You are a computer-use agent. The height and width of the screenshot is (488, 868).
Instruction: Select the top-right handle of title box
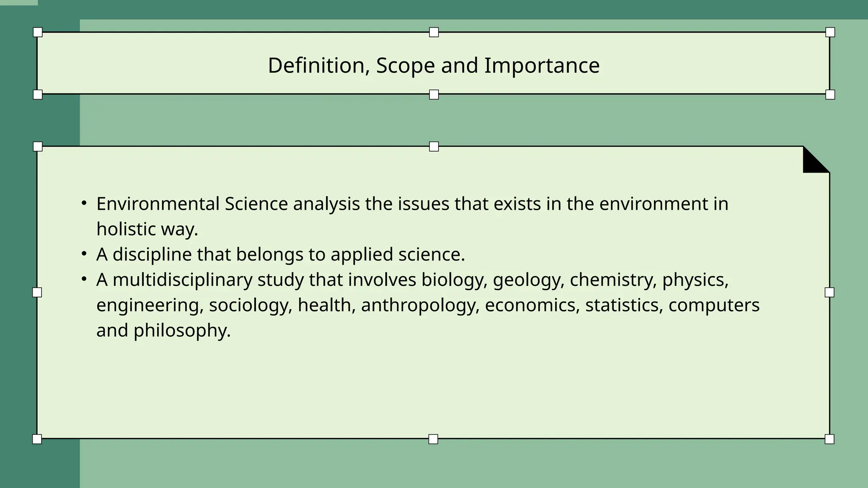830,32
